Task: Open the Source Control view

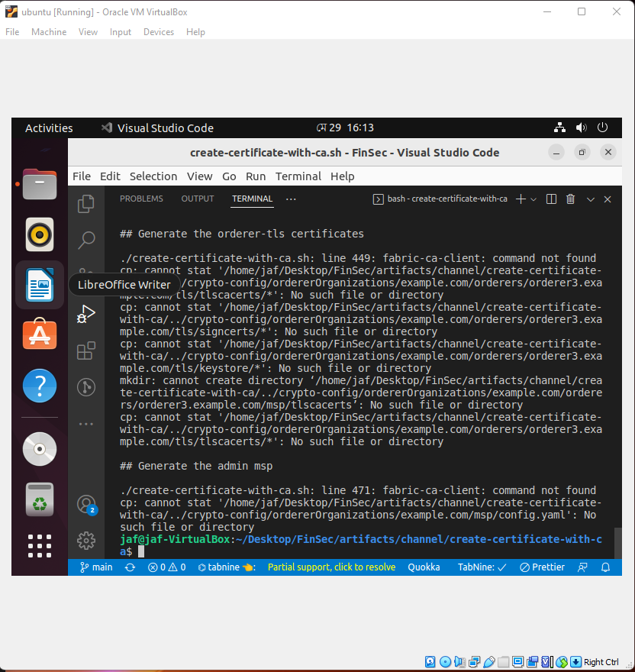Action: pyautogui.click(x=86, y=276)
